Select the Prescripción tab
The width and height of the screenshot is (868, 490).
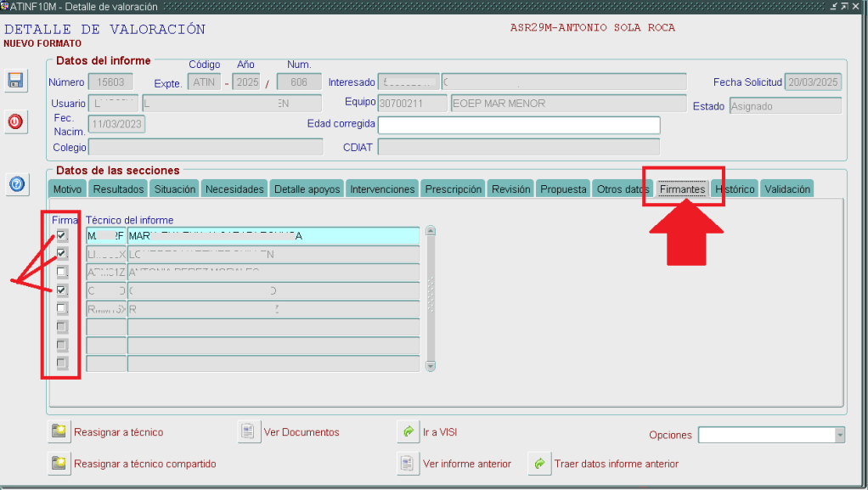tap(454, 189)
